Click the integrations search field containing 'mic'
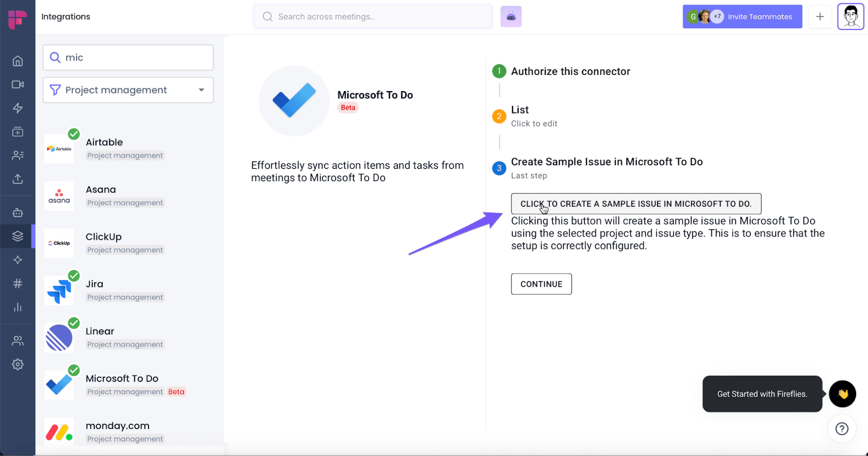This screenshot has height=456, width=868. [x=128, y=57]
